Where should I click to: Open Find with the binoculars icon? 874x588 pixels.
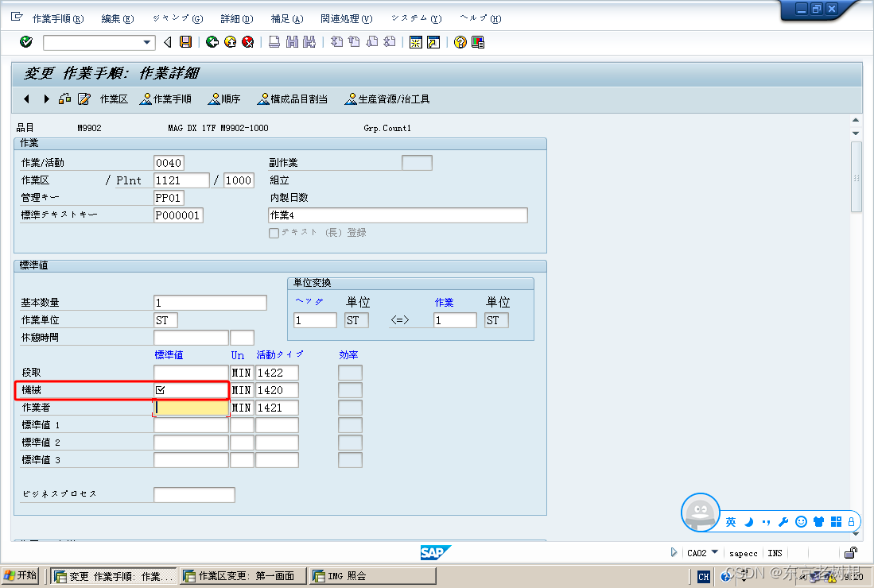290,42
